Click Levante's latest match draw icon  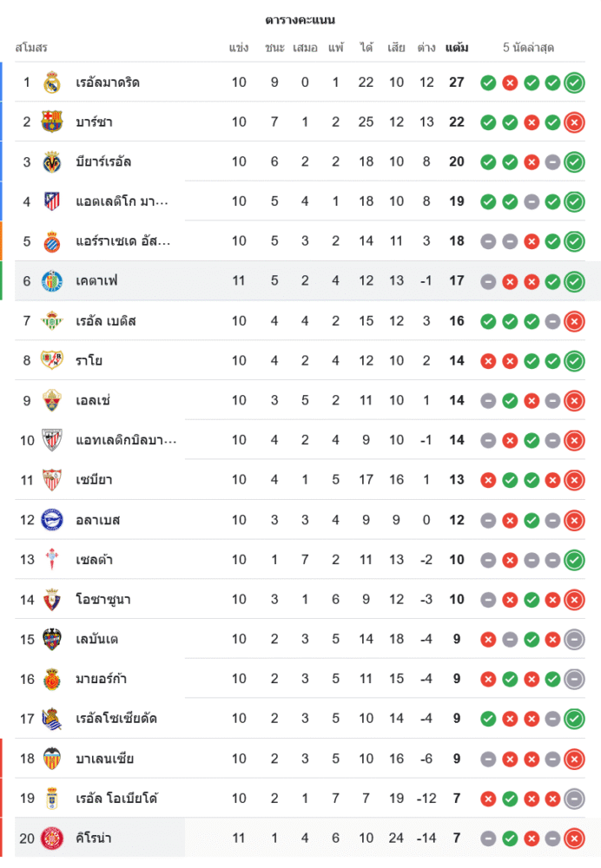[x=573, y=640]
